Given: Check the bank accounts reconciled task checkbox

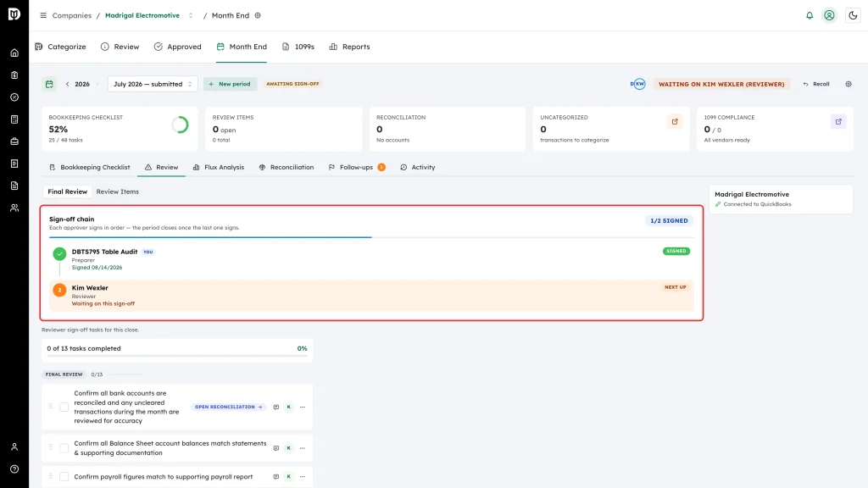Looking at the screenshot, I should (64, 408).
